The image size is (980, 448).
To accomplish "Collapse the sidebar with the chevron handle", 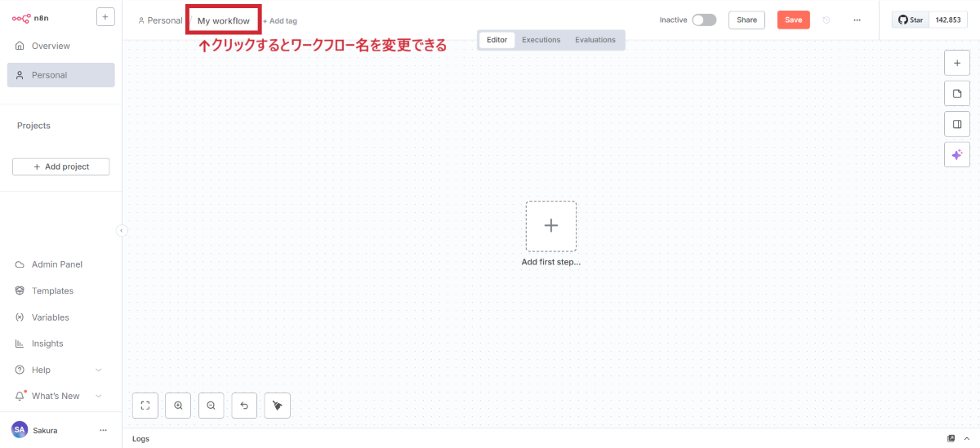I will pos(122,231).
